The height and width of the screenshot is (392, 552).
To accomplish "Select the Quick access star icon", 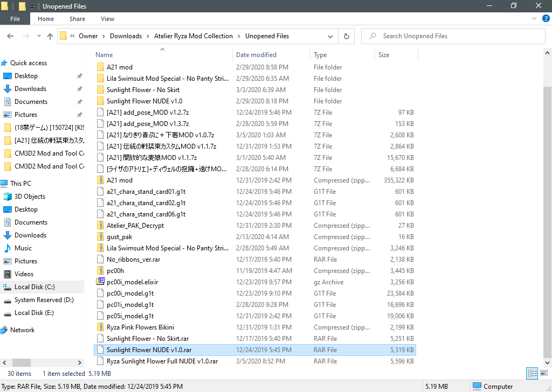I will [4, 63].
